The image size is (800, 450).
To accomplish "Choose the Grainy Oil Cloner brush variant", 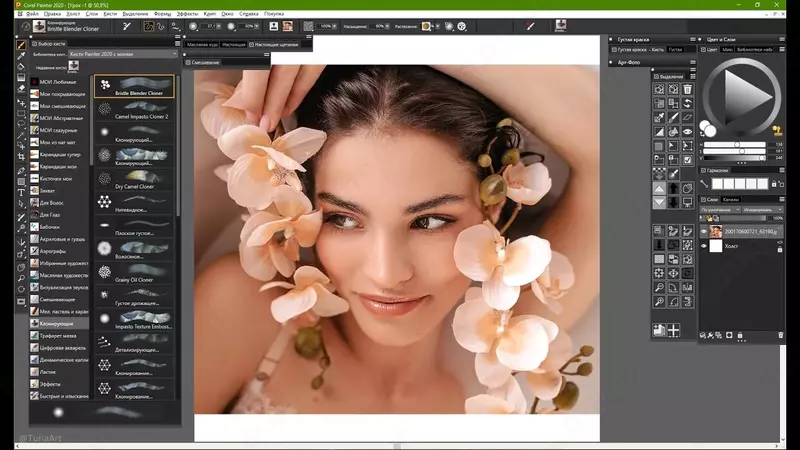I will coord(134,273).
